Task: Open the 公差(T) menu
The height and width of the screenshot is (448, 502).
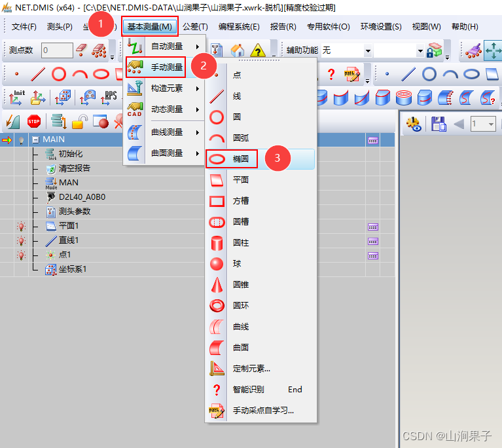Action: tap(195, 27)
